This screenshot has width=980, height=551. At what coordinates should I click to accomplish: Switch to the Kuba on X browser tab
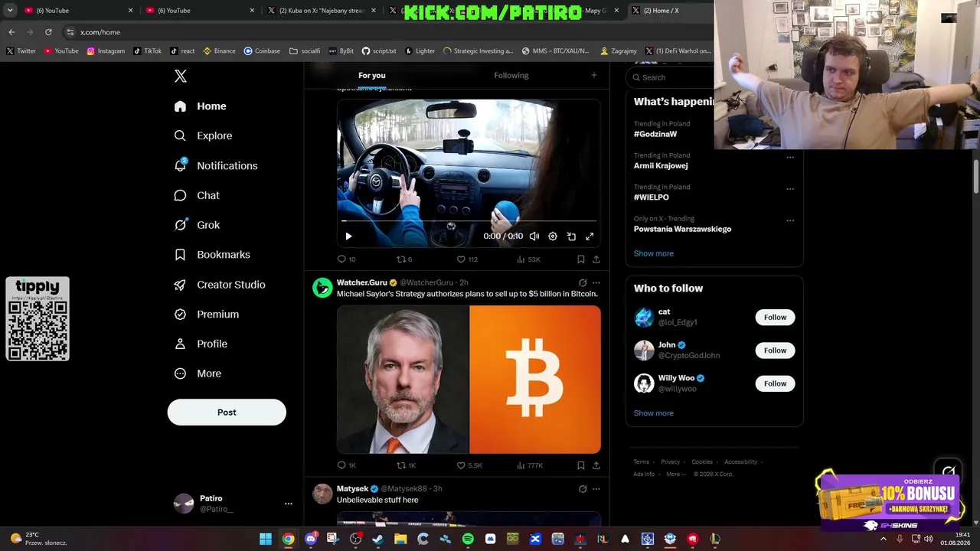point(322,11)
